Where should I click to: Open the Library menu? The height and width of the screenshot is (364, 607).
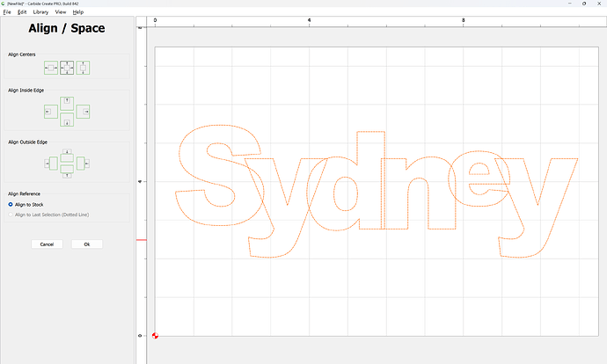point(40,12)
